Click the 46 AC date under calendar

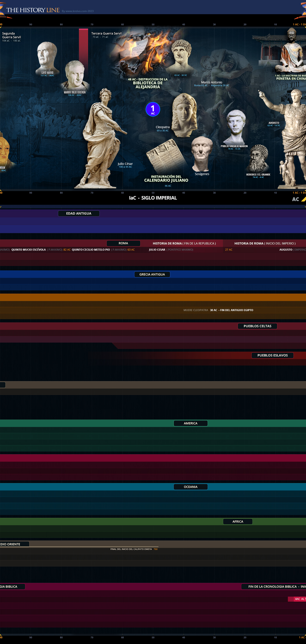168,186
